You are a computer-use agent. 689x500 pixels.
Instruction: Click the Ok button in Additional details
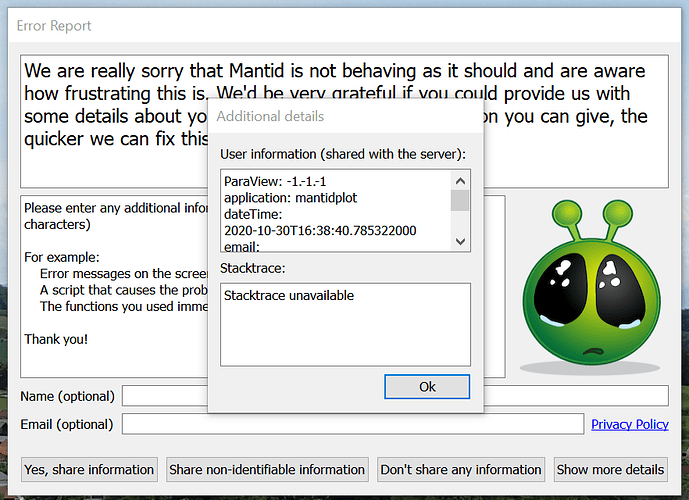pos(427,387)
